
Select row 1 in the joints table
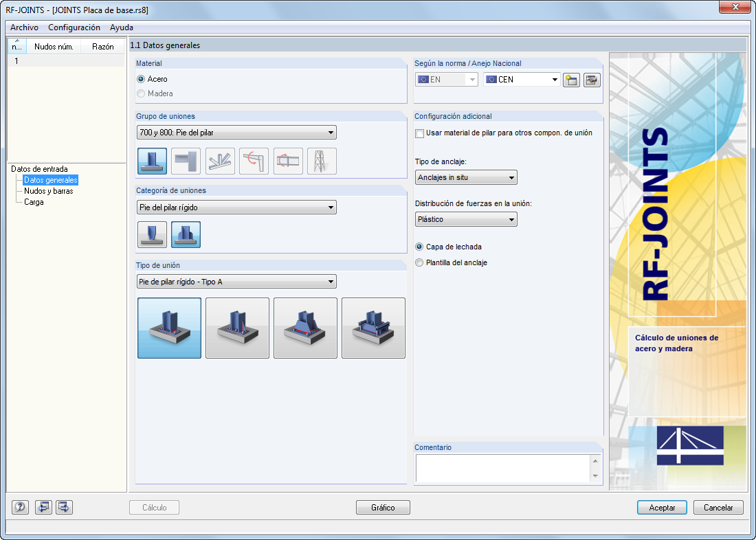(66, 61)
